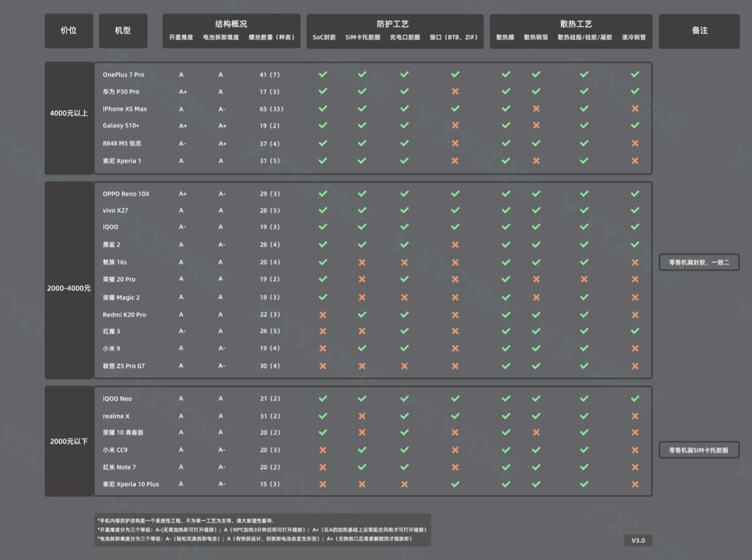Click the 散热硅脂 cross for 荣耀 20 Pro

[x=585, y=279]
